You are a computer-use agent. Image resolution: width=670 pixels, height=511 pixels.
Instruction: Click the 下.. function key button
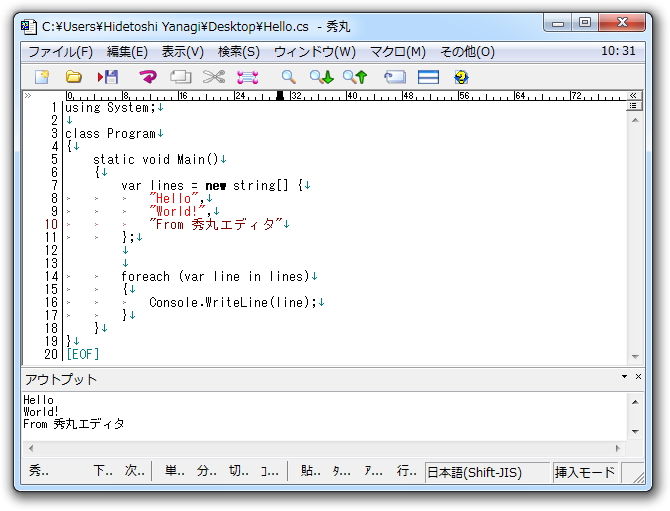pyautogui.click(x=103, y=471)
